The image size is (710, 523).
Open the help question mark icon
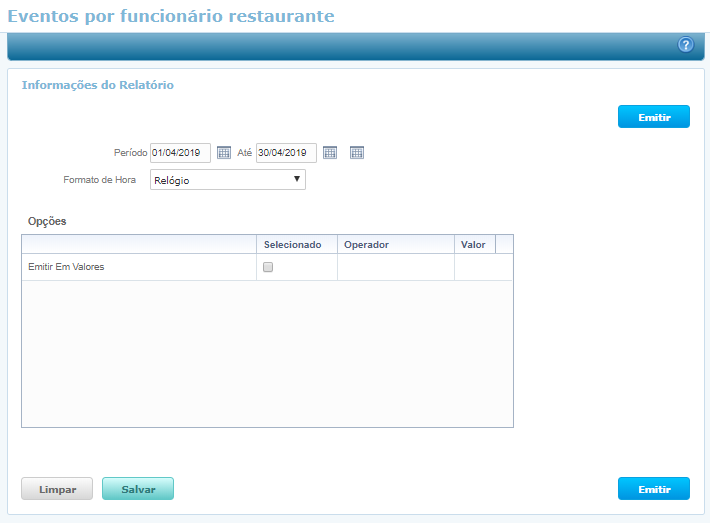[686, 45]
